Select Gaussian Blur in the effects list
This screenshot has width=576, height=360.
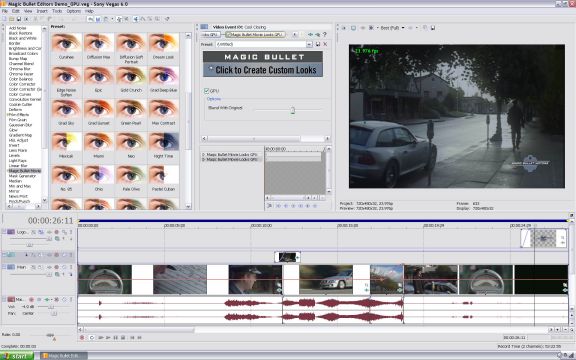point(21,125)
